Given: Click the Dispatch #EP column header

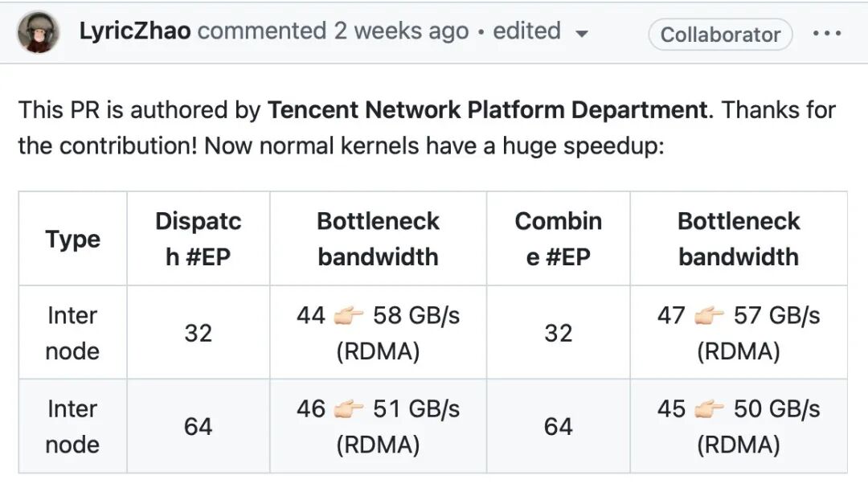Looking at the screenshot, I should coord(199,239).
